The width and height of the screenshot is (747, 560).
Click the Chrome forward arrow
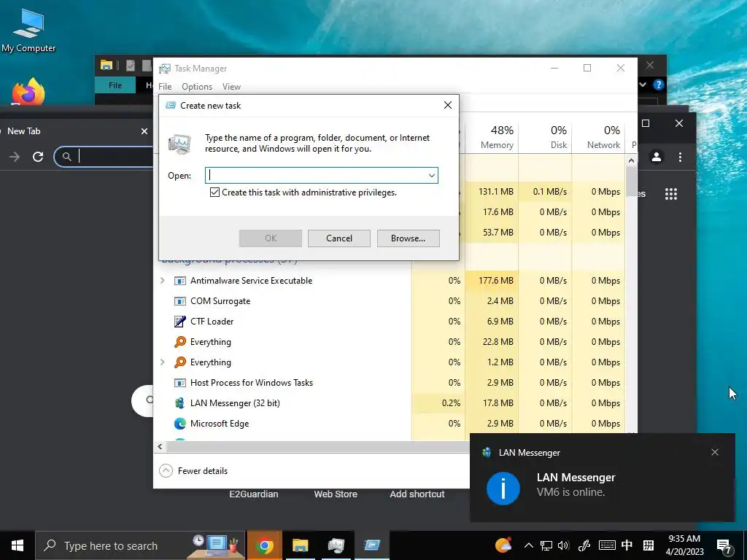[x=15, y=157]
